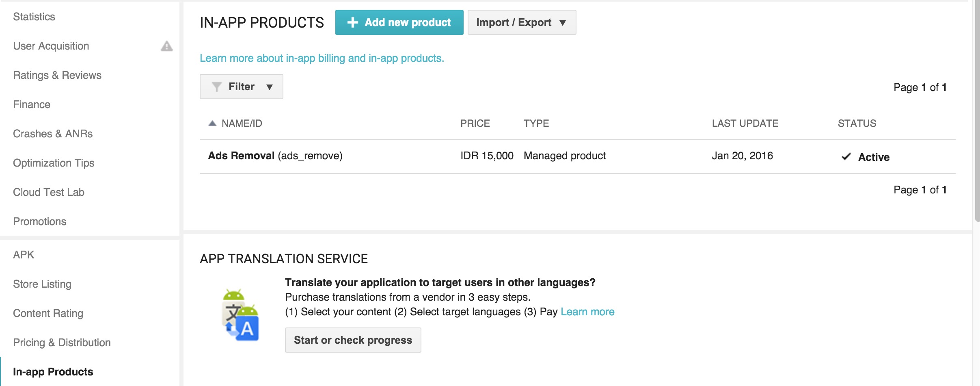
Task: Click the User Acquisition warning triangle icon
Action: pyautogui.click(x=166, y=46)
